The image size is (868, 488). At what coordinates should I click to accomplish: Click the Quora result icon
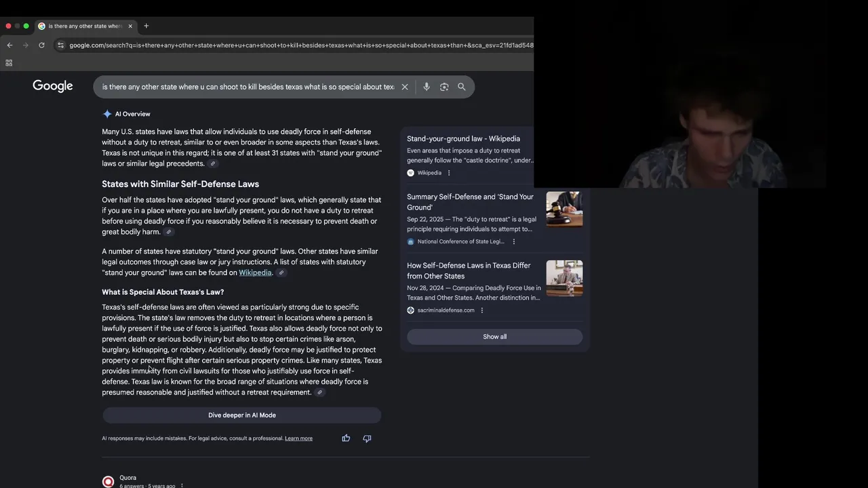[x=108, y=481]
